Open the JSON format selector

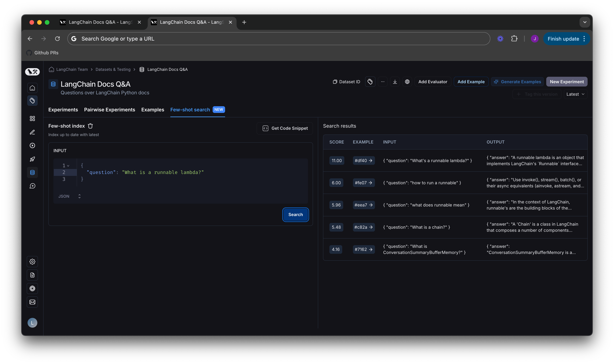pyautogui.click(x=69, y=196)
